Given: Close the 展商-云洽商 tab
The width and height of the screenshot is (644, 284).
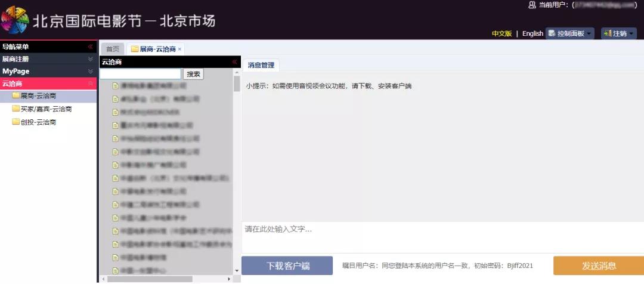Looking at the screenshot, I should tap(179, 50).
